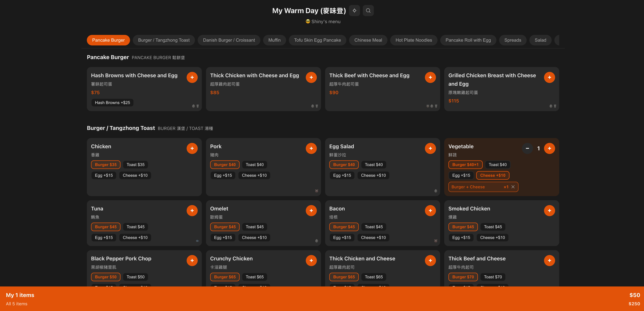Click Spreads category tab

(x=512, y=40)
